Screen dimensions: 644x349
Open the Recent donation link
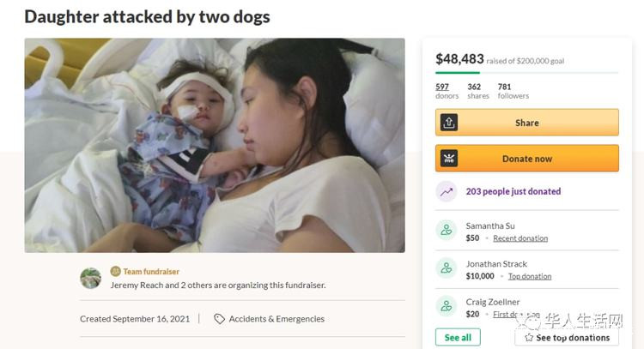click(520, 238)
